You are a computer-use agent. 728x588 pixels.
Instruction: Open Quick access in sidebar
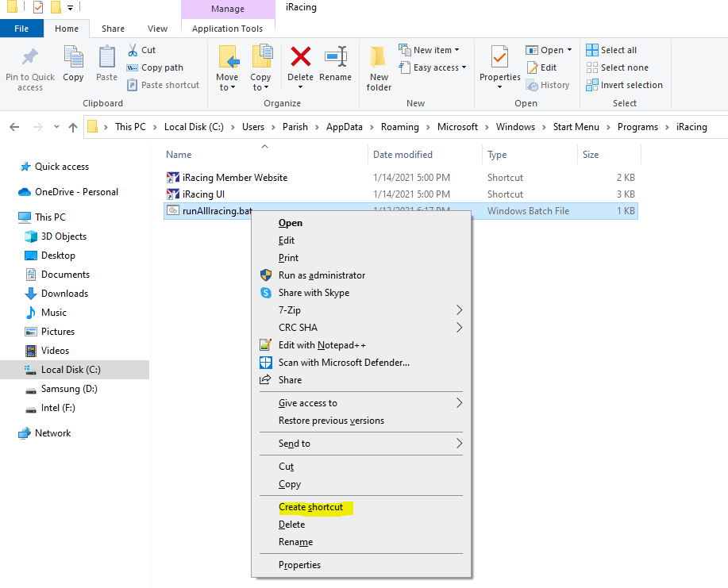pos(54,167)
